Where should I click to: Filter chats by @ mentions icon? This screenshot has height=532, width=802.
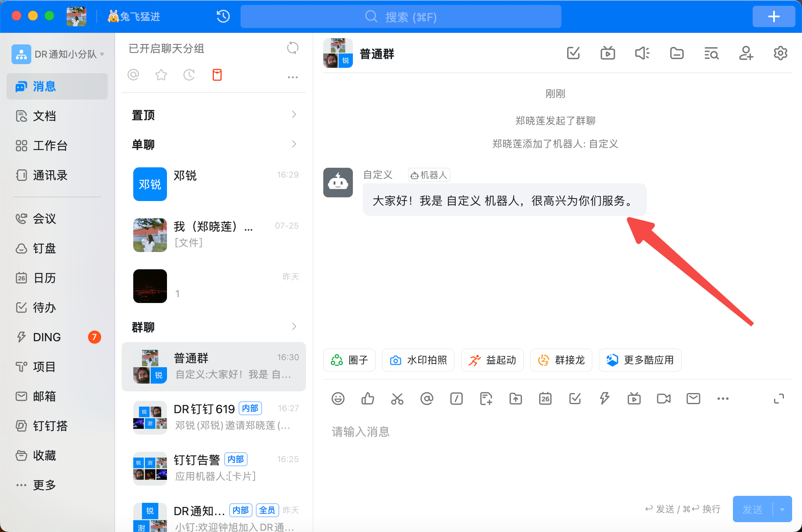[x=133, y=75]
